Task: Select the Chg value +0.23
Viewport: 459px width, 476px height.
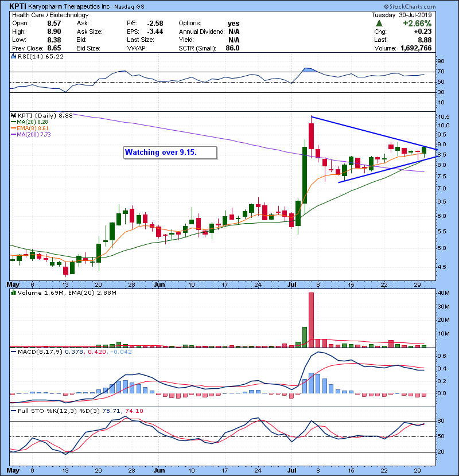Action: 423,32
